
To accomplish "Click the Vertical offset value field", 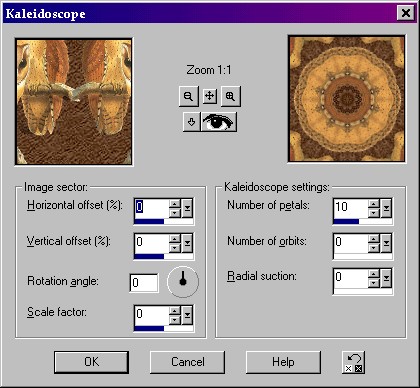I will point(152,244).
